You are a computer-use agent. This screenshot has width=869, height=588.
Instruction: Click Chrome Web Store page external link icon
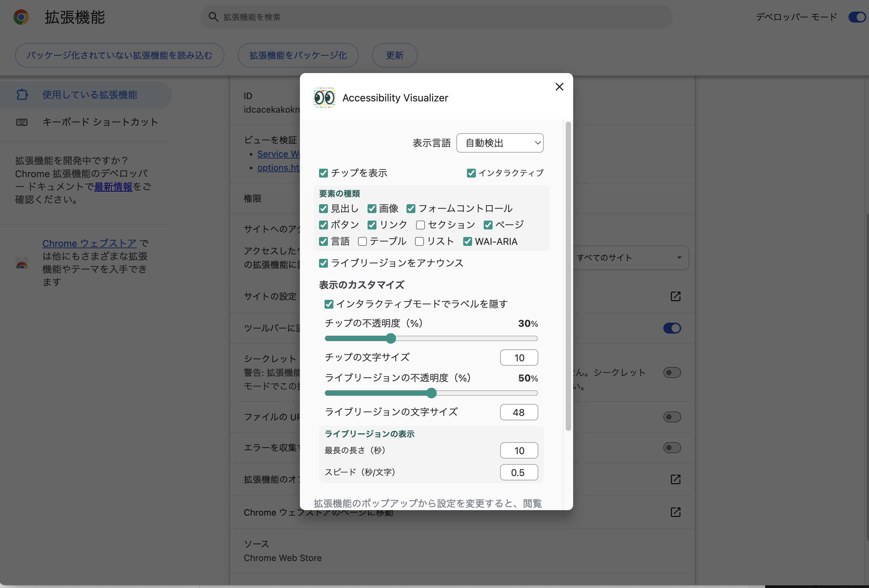(675, 512)
